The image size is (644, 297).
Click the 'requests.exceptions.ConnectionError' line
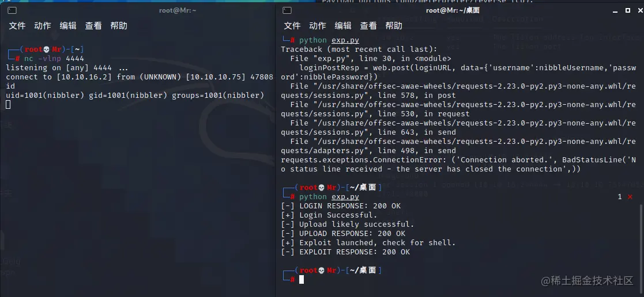pyautogui.click(x=458, y=165)
